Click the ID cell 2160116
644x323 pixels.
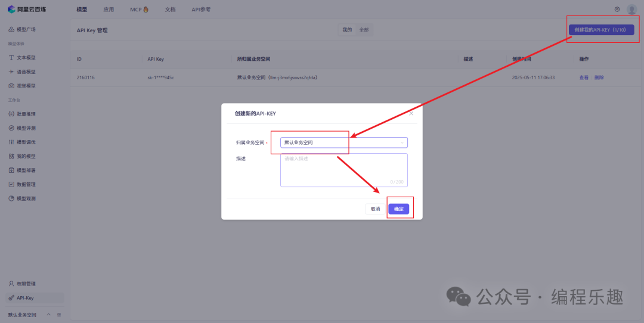[85, 77]
